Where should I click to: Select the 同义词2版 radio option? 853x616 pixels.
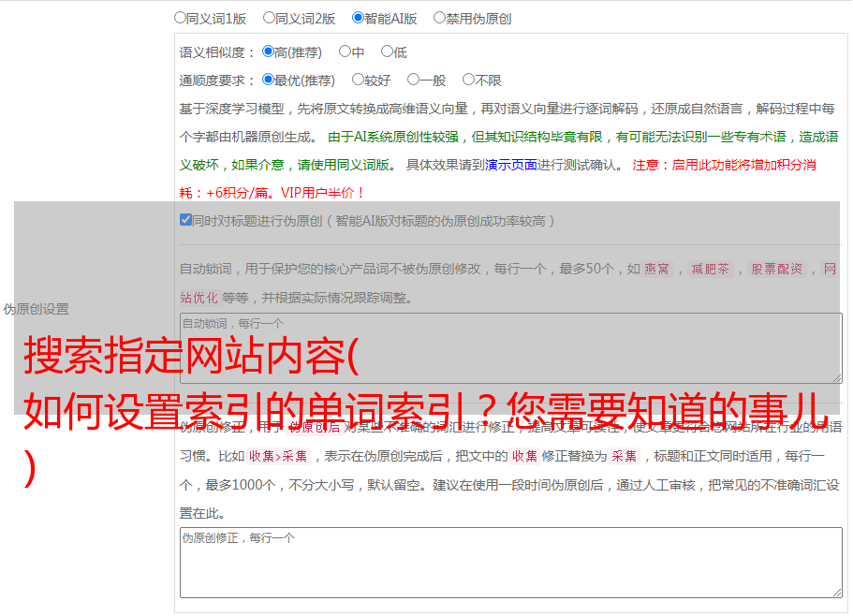269,18
